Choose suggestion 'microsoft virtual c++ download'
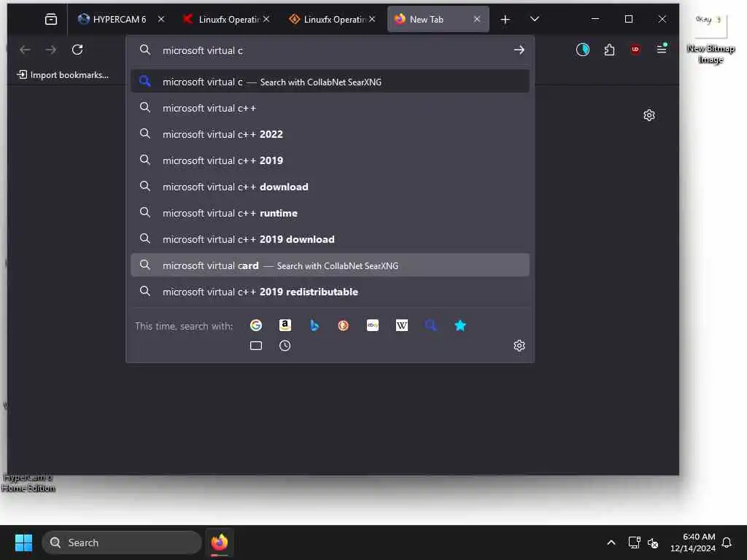Viewport: 747px width, 560px height. [x=330, y=187]
